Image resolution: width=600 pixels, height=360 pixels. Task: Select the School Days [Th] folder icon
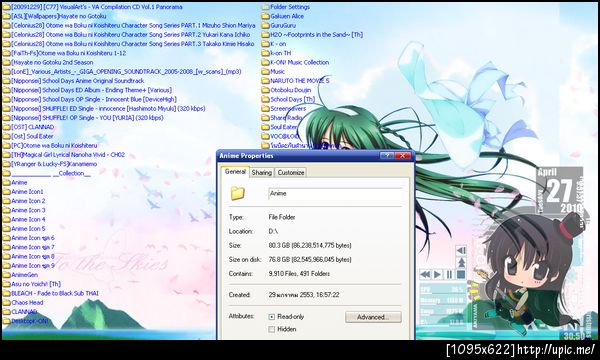[265, 99]
